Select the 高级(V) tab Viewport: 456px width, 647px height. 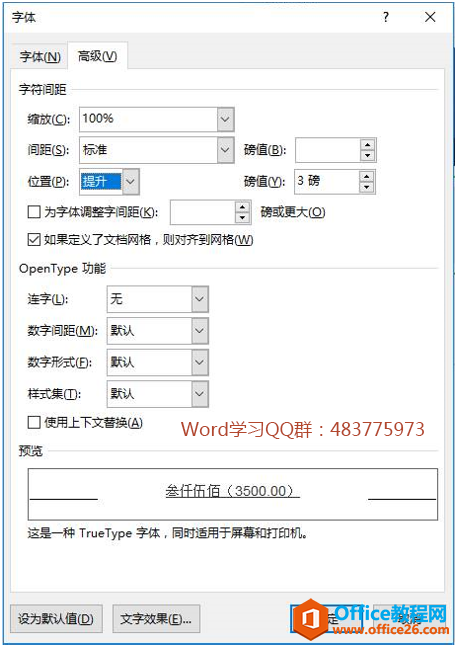click(x=97, y=56)
